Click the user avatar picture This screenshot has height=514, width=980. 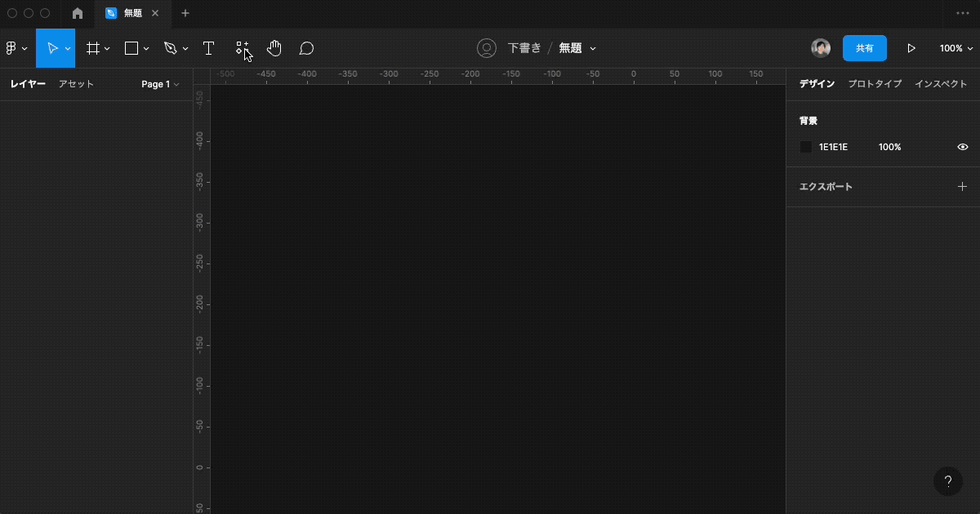(821, 48)
